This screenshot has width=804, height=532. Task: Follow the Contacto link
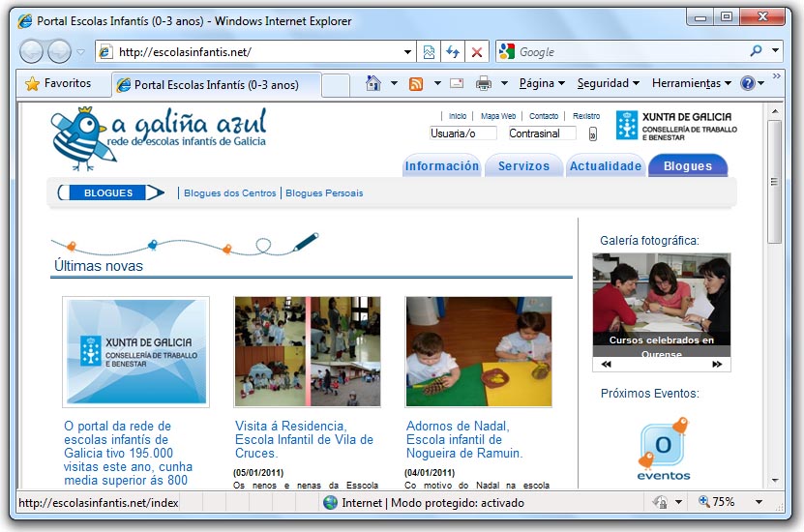(x=544, y=116)
